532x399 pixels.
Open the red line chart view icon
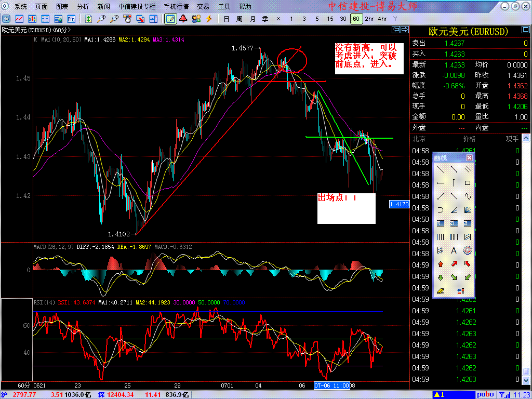pos(19,19)
